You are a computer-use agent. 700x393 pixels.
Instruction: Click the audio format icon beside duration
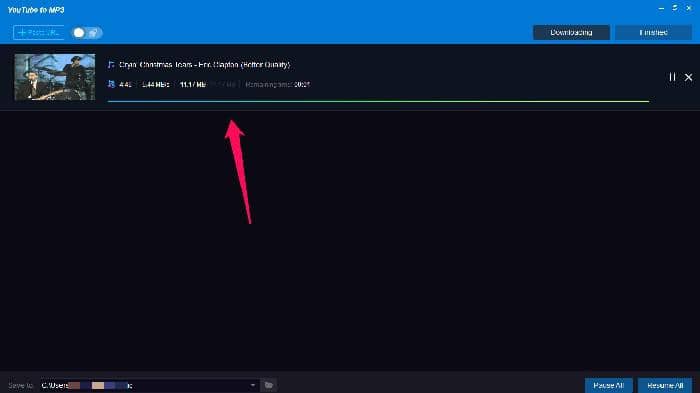coord(111,84)
